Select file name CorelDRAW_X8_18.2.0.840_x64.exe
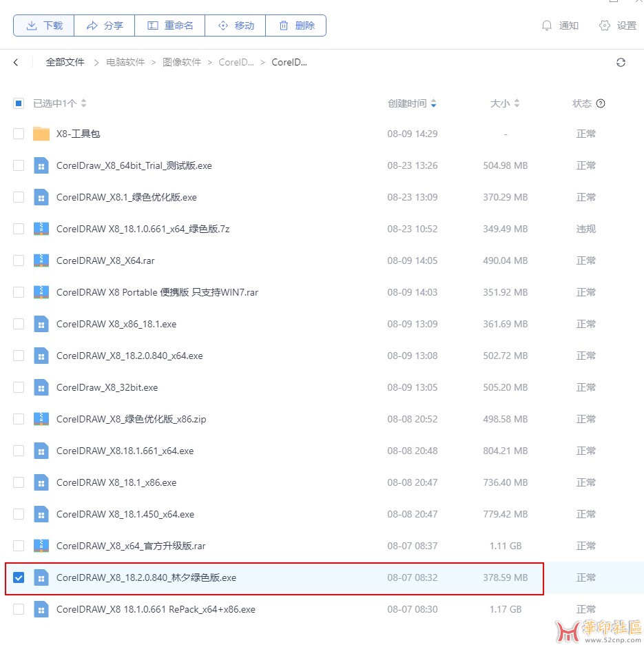Viewport: 644px width, 645px height. (129, 356)
